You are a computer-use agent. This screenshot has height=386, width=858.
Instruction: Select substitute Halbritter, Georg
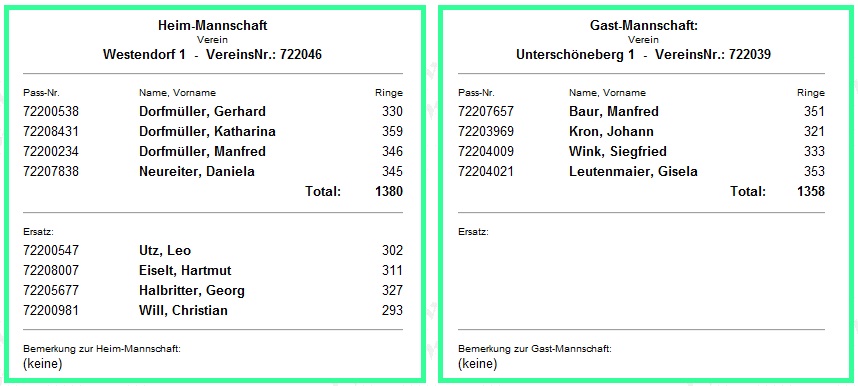tap(192, 291)
